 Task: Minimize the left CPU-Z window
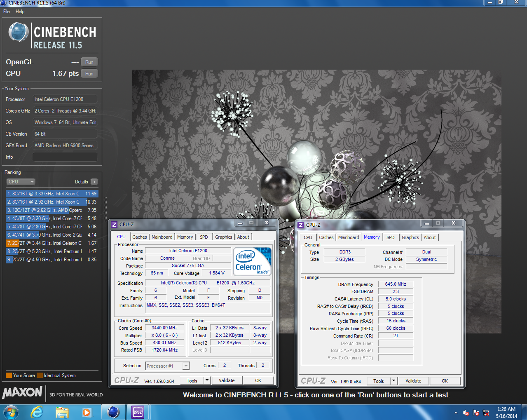240,223
